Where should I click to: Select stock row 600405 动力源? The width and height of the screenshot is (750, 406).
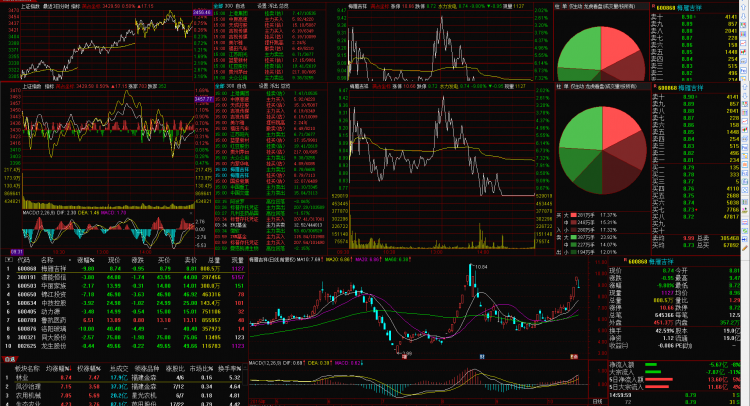(124, 311)
